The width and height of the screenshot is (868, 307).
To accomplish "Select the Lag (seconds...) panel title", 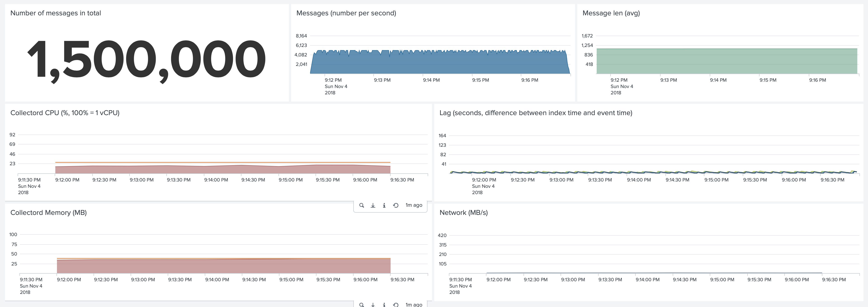I will pos(536,113).
